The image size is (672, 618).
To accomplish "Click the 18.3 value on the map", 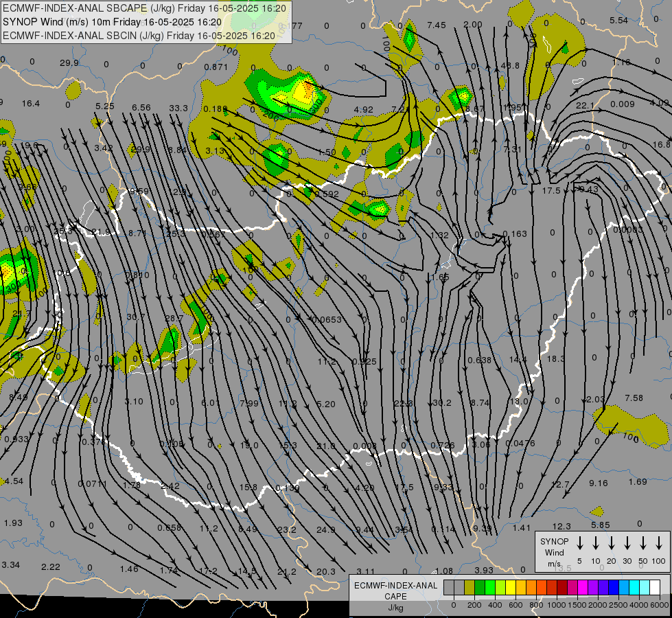I will coord(556,358).
